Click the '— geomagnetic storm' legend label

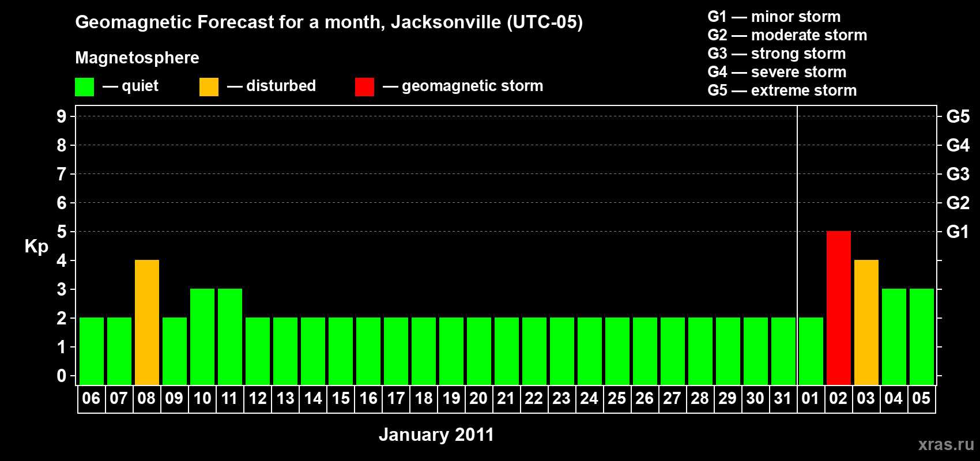coord(463,86)
